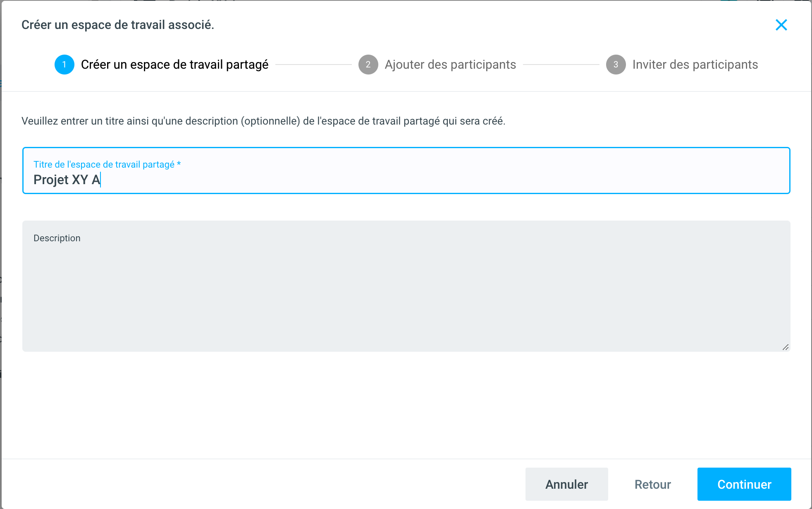Close the dialog with the X icon
The height and width of the screenshot is (509, 812).
pyautogui.click(x=781, y=25)
